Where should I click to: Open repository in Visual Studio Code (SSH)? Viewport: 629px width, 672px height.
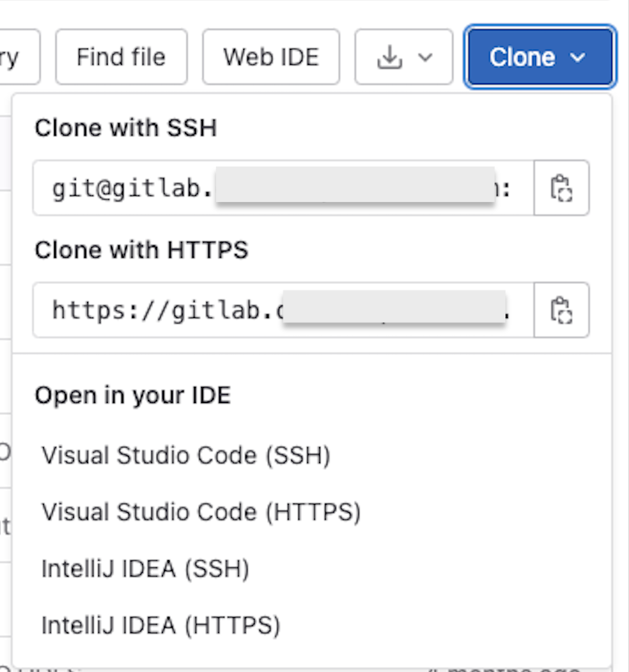click(x=186, y=456)
